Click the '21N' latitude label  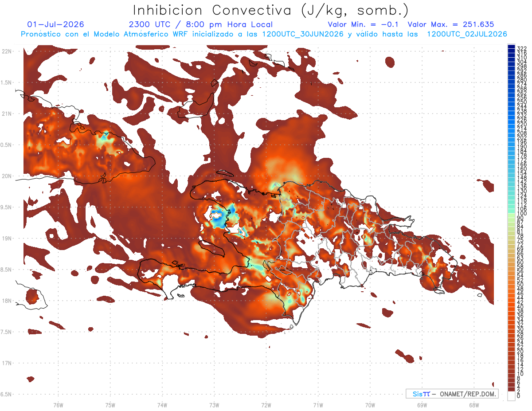pyautogui.click(x=6, y=114)
